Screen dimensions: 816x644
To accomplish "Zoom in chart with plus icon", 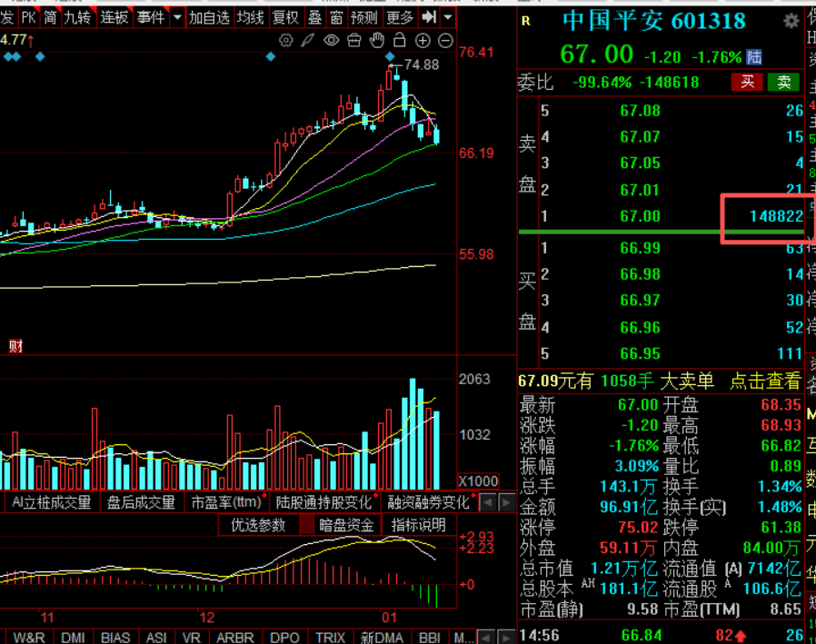I will 423,40.
